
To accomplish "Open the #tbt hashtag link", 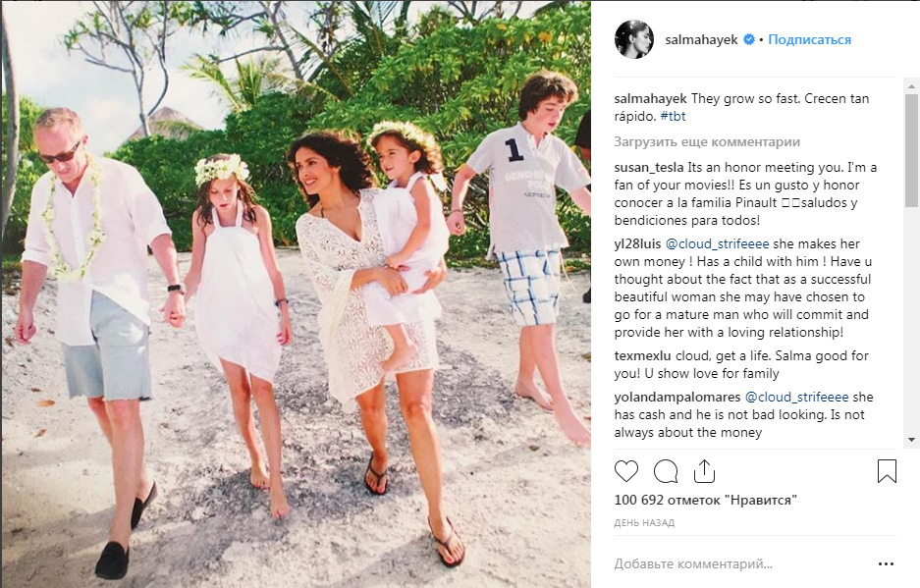I will 673,117.
